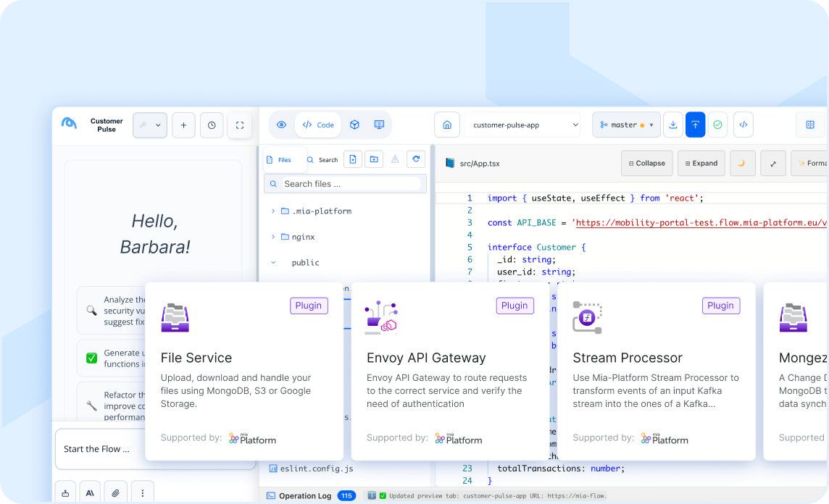Click the Mia flow logo icon
The width and height of the screenshot is (829, 504).
70,123
